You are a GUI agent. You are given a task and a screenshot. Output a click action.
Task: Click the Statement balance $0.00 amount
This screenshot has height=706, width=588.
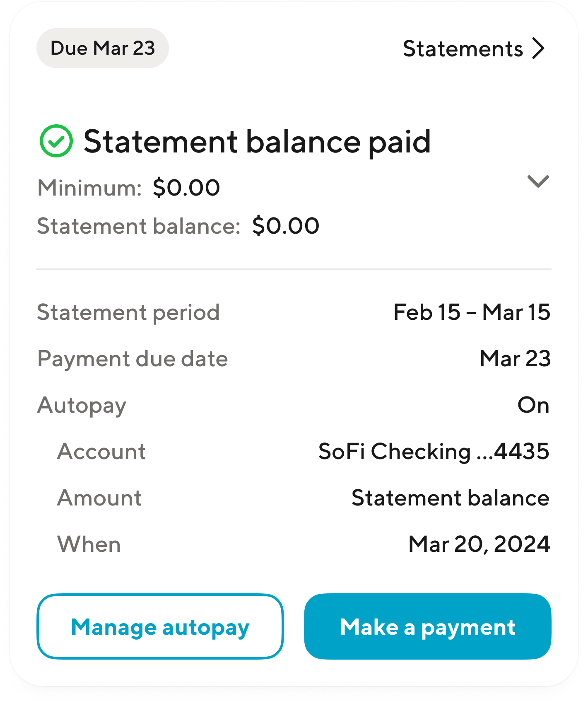tap(286, 226)
